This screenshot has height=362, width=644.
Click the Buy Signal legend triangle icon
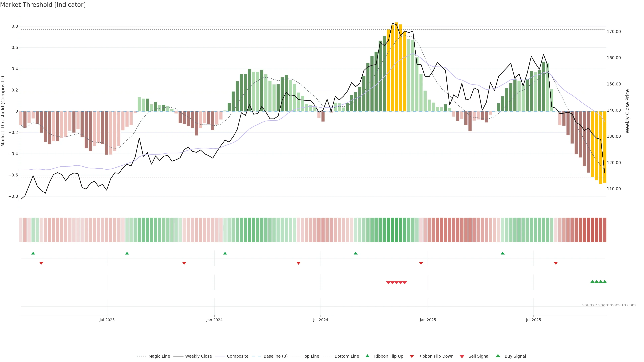(498, 356)
